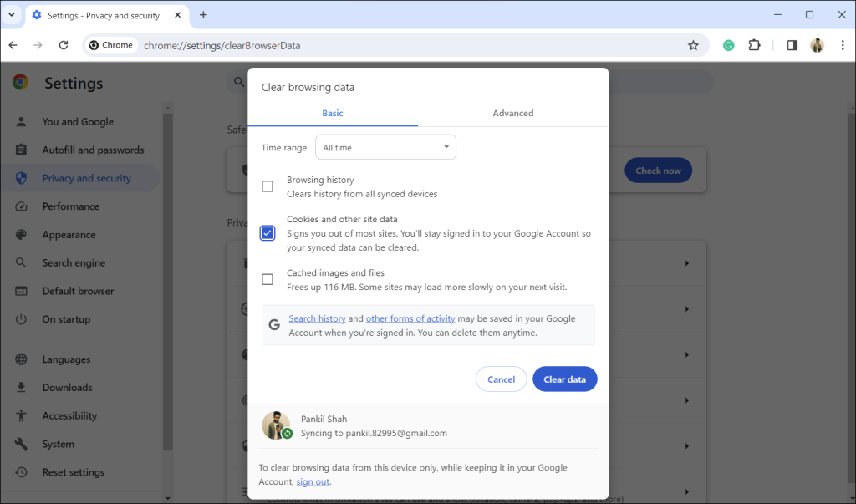
Task: Open the Time range dropdown
Action: [385, 146]
